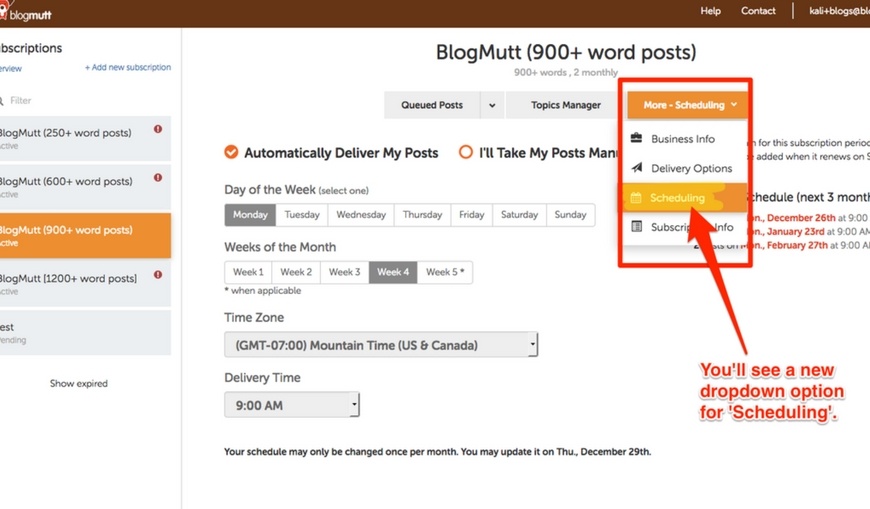Screen dimensions: 870x509
Task: Choose Tuesday as delivery day
Action: (302, 215)
